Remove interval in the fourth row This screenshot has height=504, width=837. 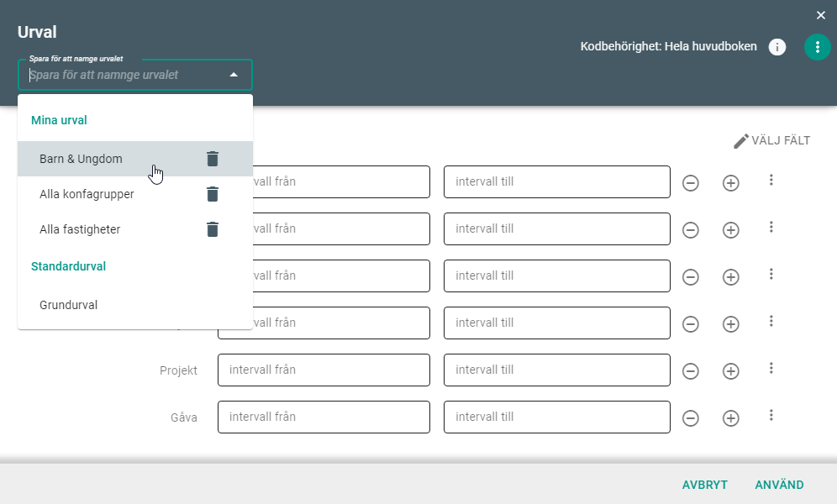(x=691, y=323)
